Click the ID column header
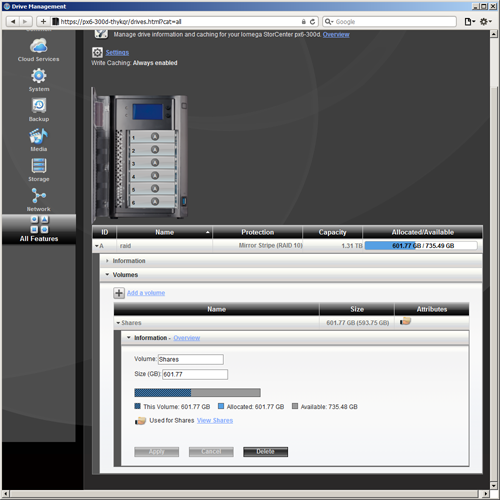This screenshot has width=500, height=500. point(105,232)
